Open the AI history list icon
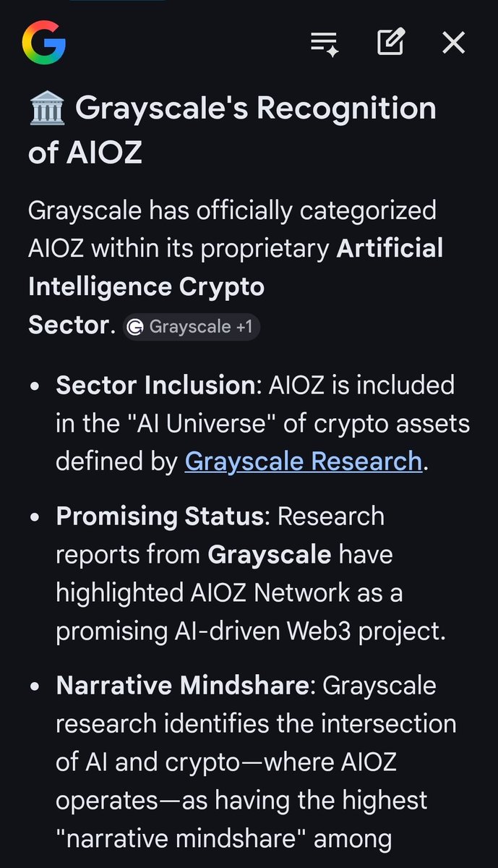Image resolution: width=498 pixels, height=868 pixels. click(x=325, y=43)
